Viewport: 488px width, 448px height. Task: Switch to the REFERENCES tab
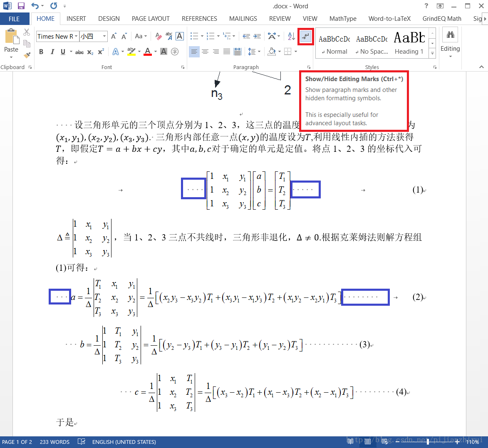pyautogui.click(x=200, y=19)
